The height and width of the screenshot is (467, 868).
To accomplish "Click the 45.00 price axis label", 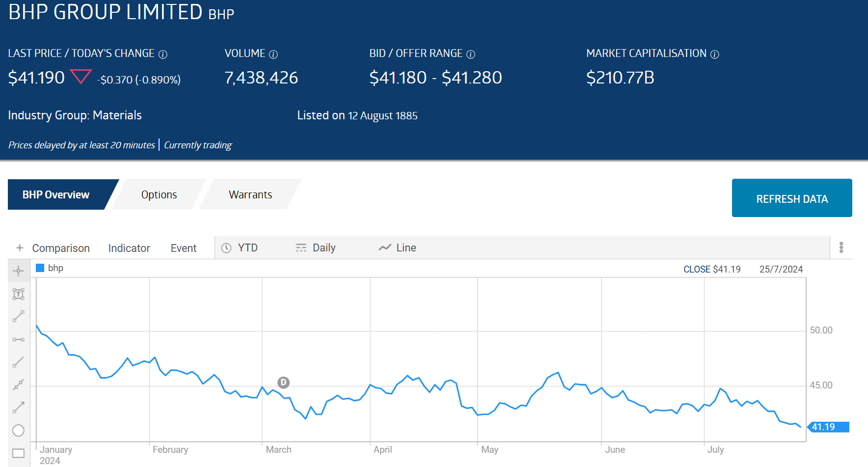I will click(x=821, y=385).
